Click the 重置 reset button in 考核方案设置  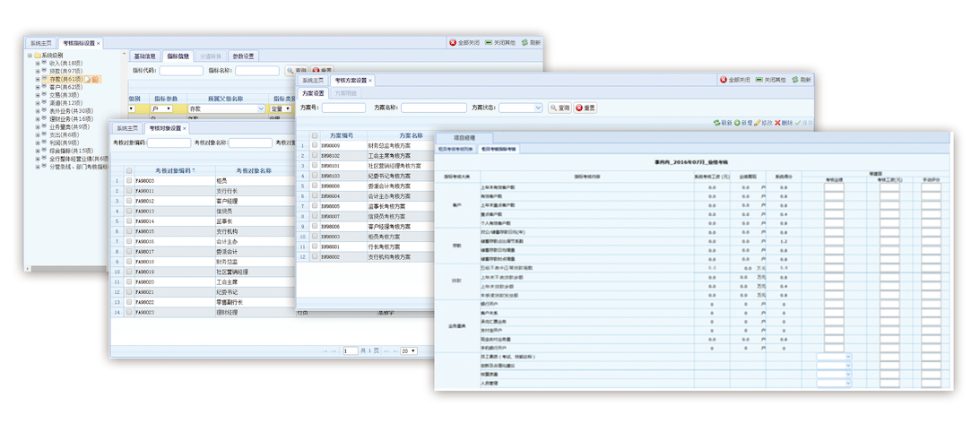(x=585, y=108)
